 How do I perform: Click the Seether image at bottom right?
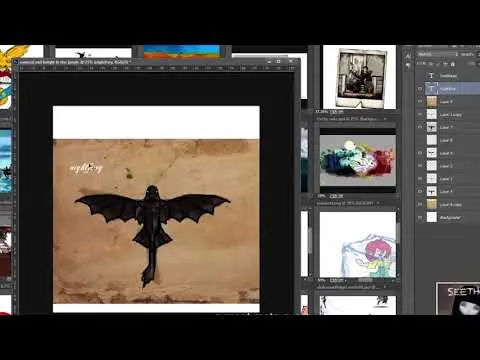(x=458, y=299)
